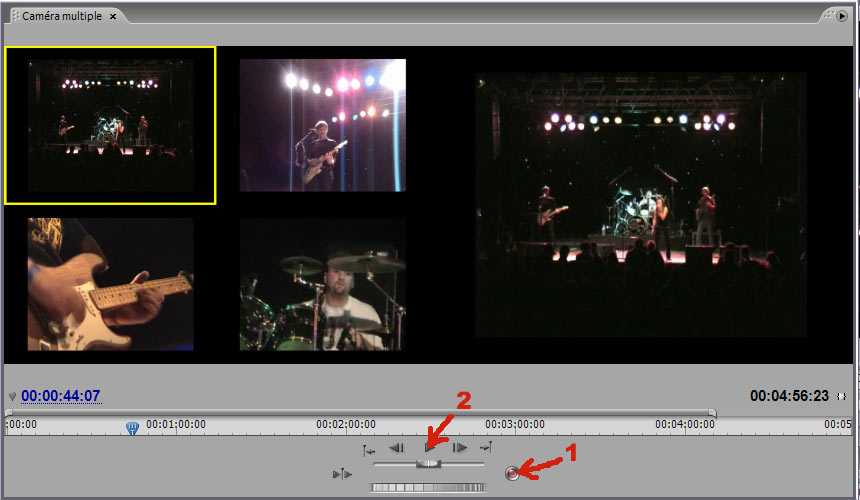This screenshot has width=860, height=500.
Task: Click the panel grip icon beside the Caméra multiple tab
Action: point(16,16)
